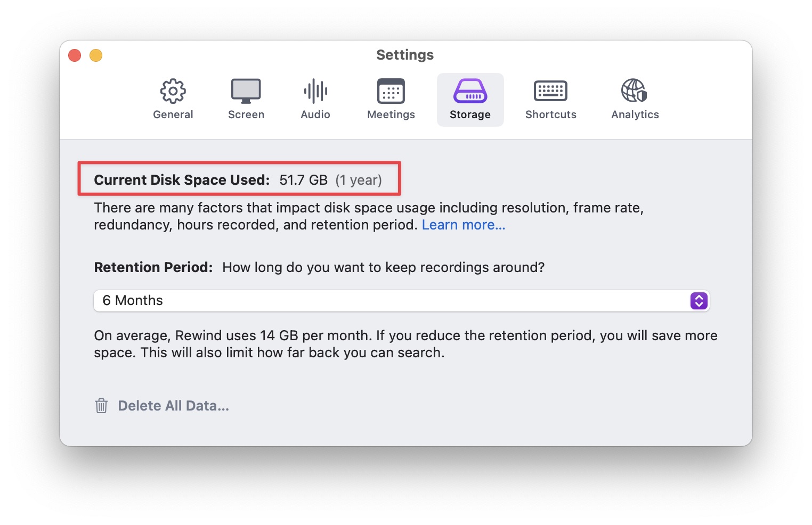Open the Learn more link
Screen dimensions: 812x525
464,225
